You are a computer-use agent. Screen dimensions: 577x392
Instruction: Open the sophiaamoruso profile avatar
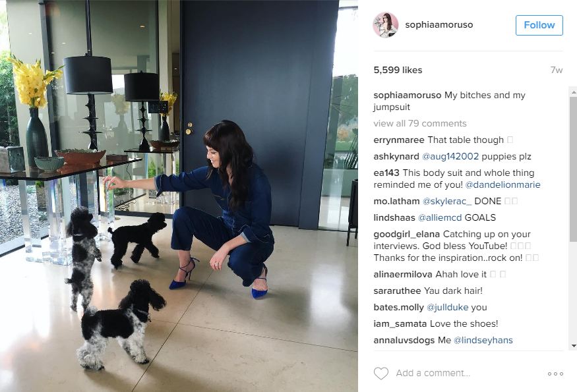pyautogui.click(x=385, y=25)
